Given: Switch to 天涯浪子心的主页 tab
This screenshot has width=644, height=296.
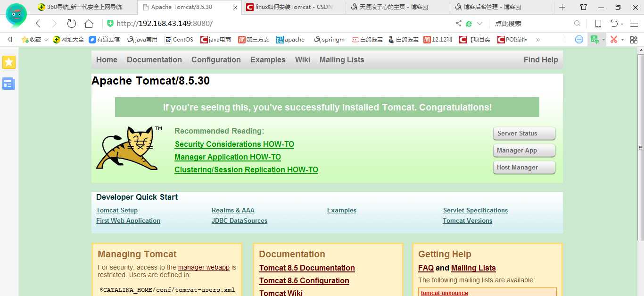Looking at the screenshot, I should pos(397,7).
